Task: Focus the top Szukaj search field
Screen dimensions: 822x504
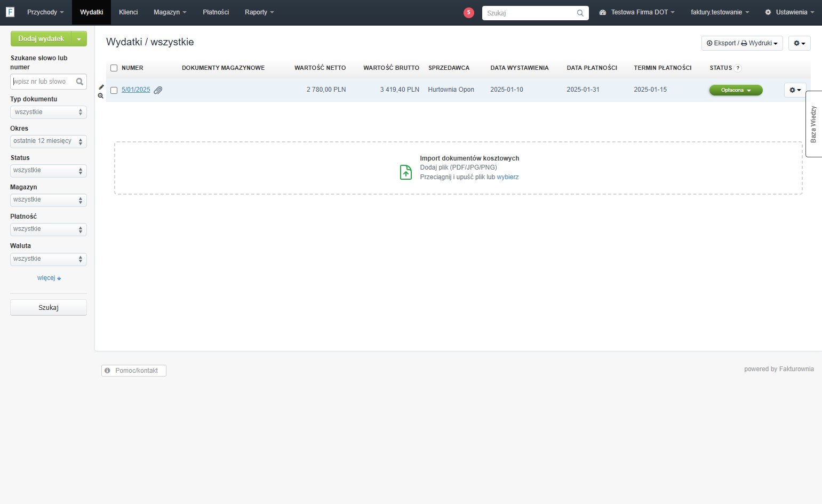Action: click(x=535, y=13)
